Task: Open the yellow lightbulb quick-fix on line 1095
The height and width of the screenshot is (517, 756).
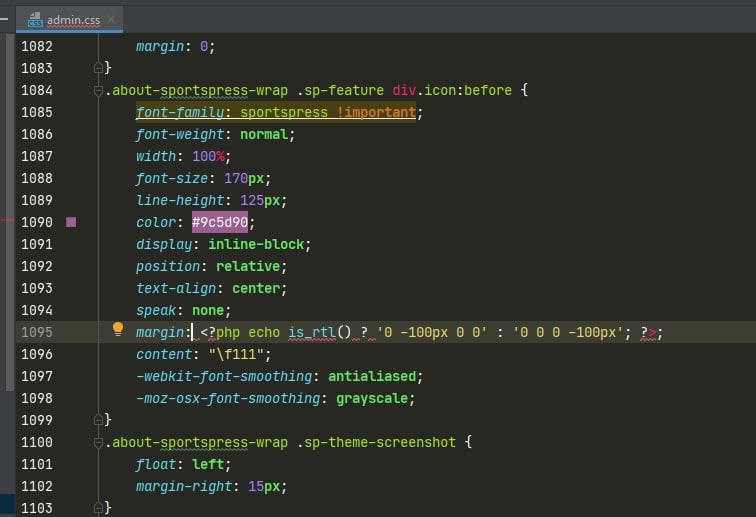Action: (118, 329)
